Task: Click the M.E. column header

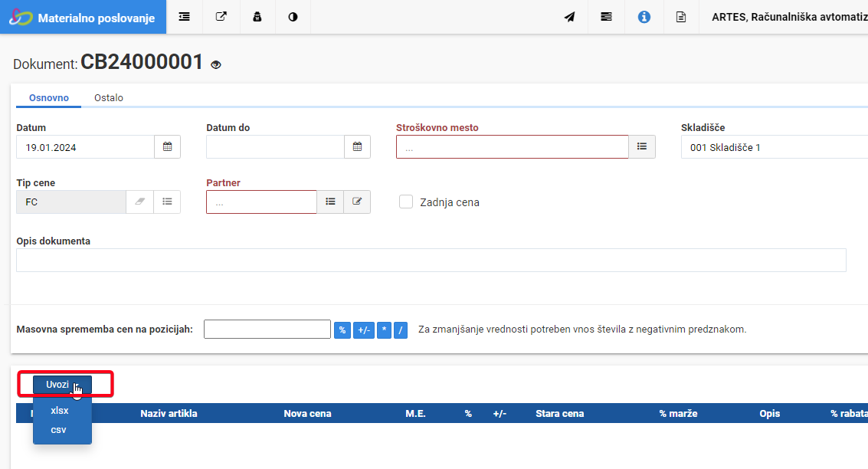Action: coord(415,414)
